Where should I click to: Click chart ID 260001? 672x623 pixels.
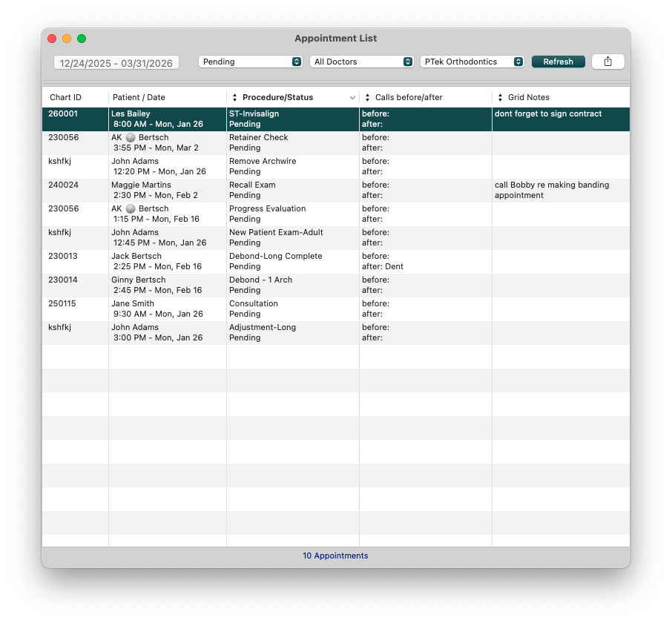(63, 113)
